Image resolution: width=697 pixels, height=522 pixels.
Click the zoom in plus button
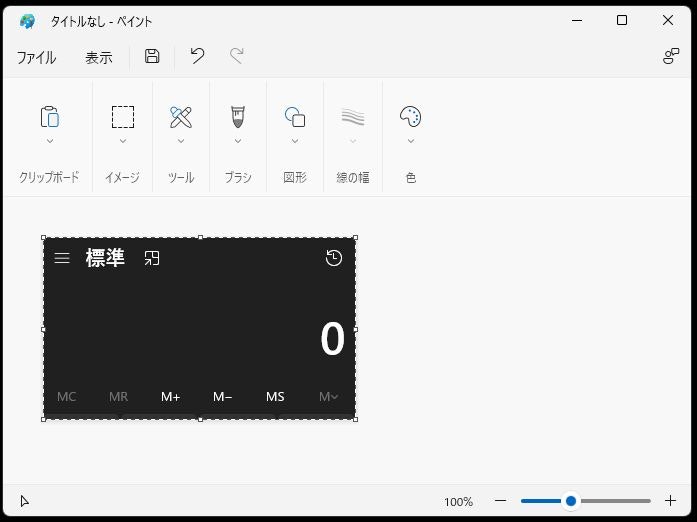click(670, 501)
